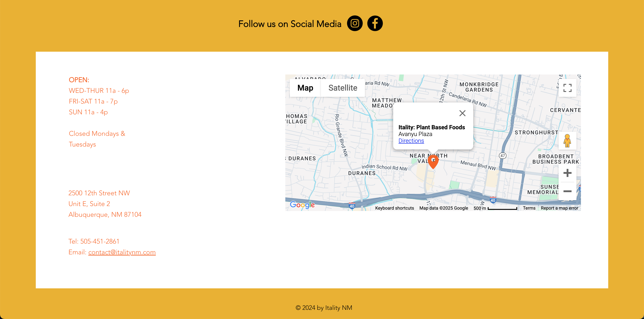Toggle fullscreen view of the map

pos(567,88)
